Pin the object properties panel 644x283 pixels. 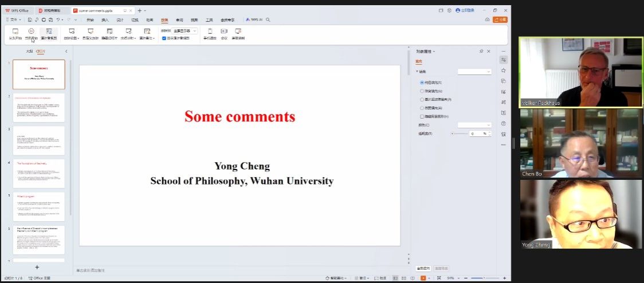(x=481, y=52)
